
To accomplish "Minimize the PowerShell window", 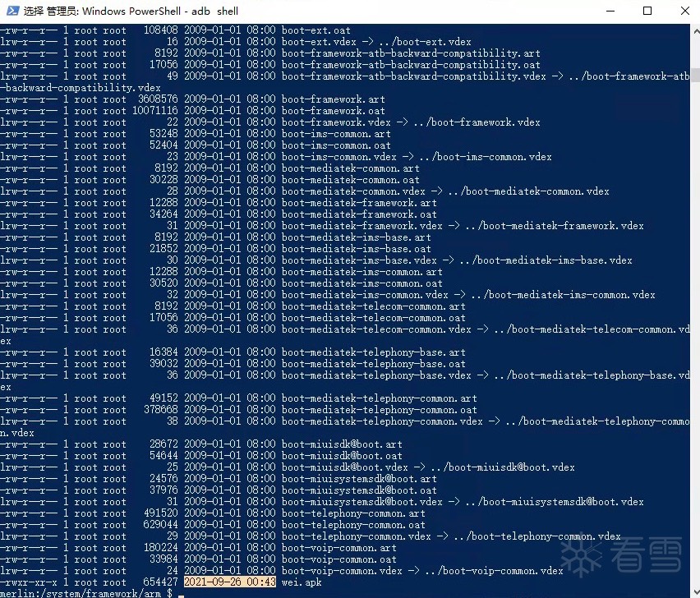I will 610,11.
